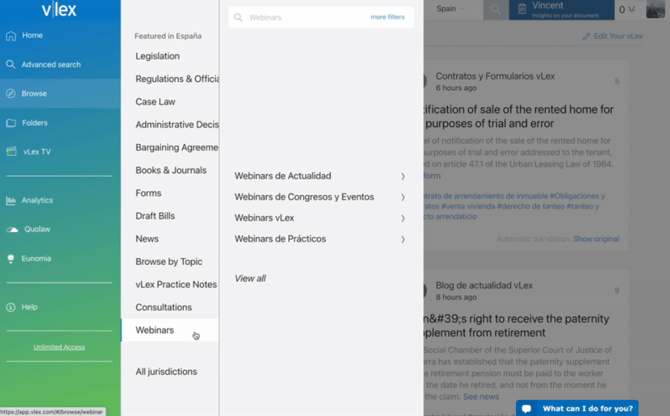Click the Help info icon
This screenshot has width=670, height=416.
coord(11,307)
